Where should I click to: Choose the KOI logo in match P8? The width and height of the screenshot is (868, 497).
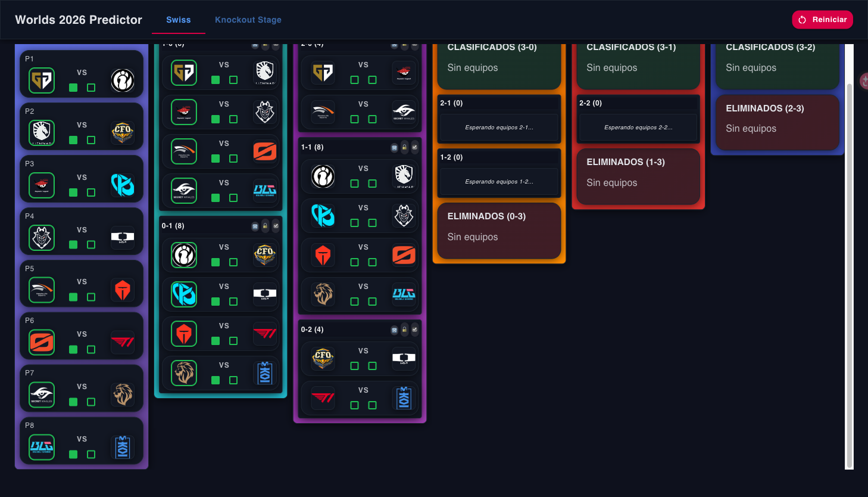click(123, 447)
